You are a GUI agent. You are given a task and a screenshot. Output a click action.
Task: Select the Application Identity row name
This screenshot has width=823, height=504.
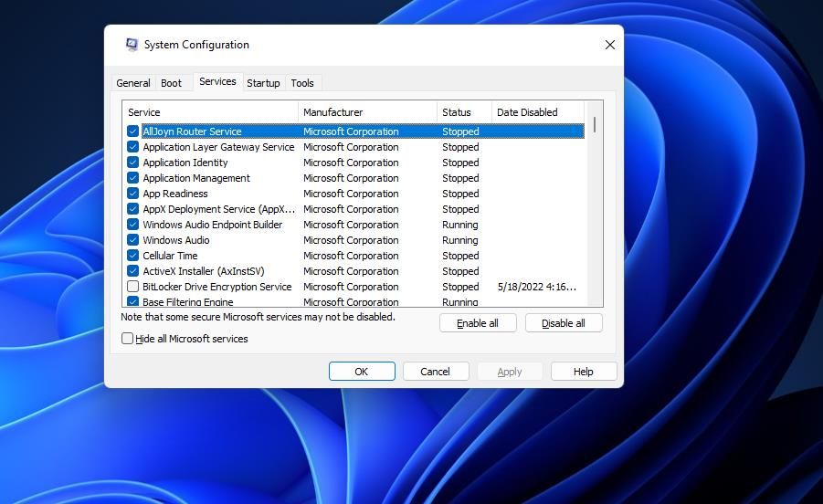coord(185,162)
